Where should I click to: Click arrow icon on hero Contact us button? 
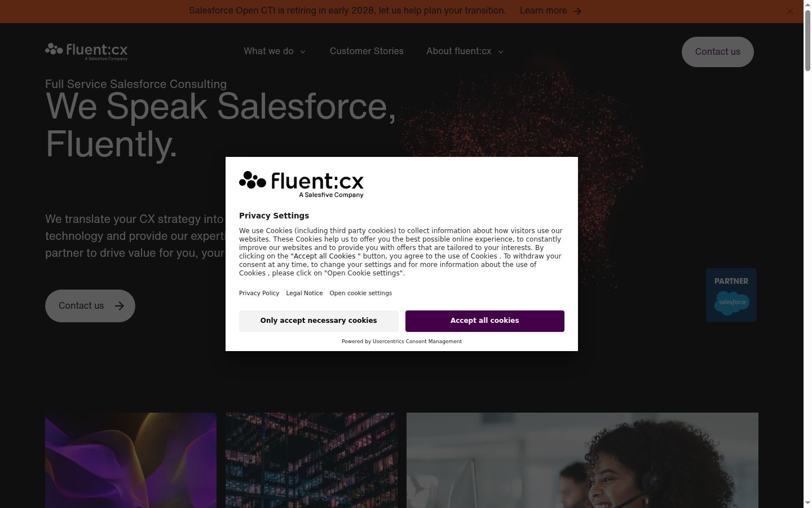coord(119,306)
